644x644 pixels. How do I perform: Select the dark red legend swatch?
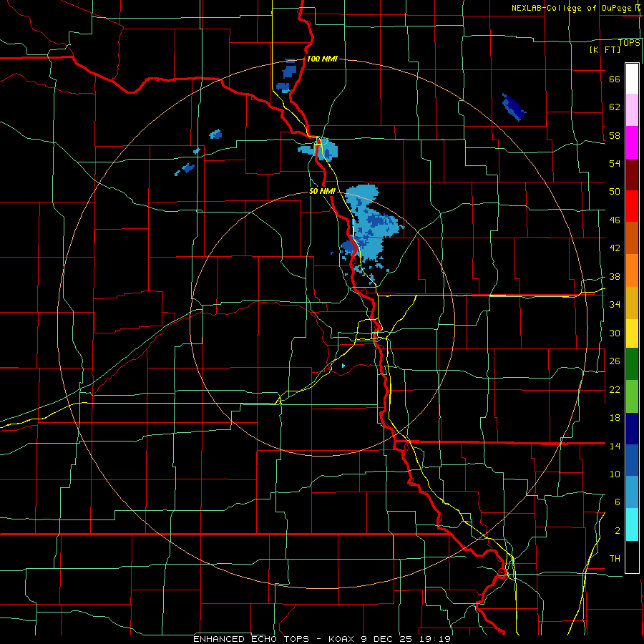(x=632, y=175)
